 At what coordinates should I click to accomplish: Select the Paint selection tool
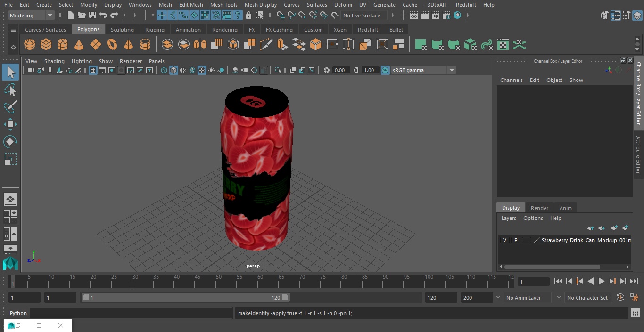pos(10,107)
